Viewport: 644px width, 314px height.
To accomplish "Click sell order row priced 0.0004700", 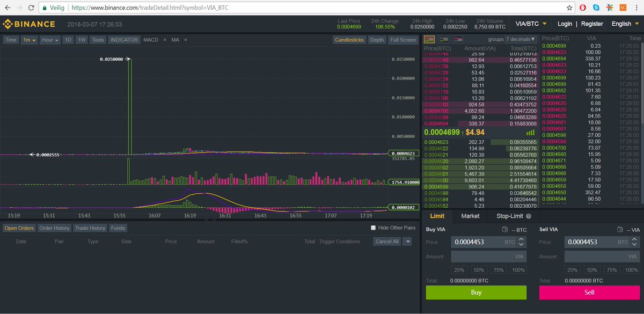I will click(x=481, y=111).
